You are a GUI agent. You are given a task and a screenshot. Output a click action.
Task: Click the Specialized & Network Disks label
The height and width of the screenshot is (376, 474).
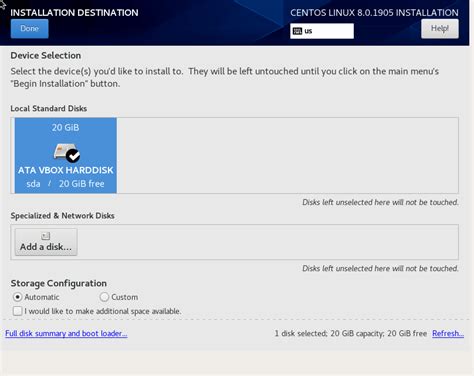click(62, 216)
